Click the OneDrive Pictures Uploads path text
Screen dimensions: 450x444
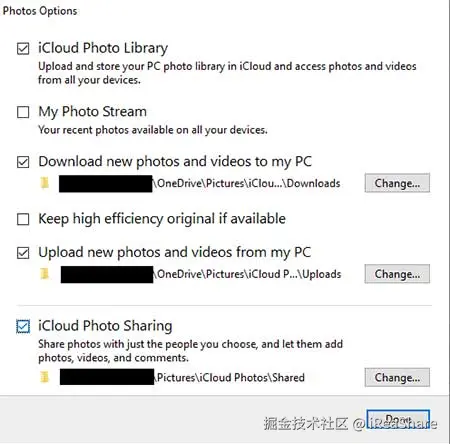247,274
